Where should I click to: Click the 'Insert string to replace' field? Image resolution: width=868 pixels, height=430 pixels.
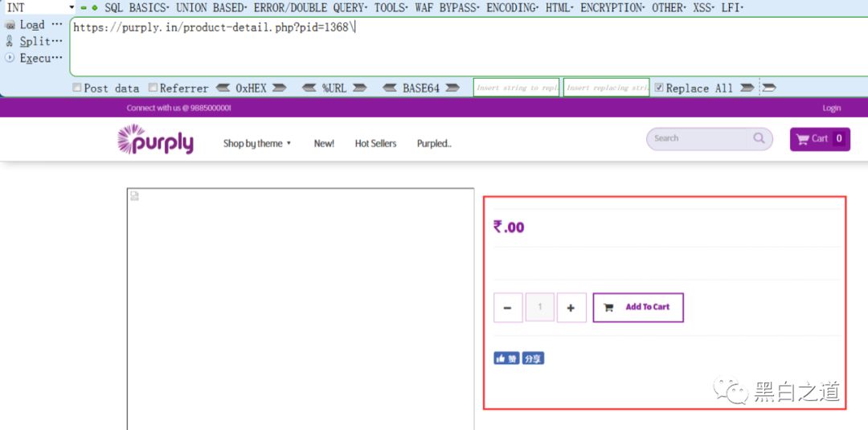[x=516, y=88]
